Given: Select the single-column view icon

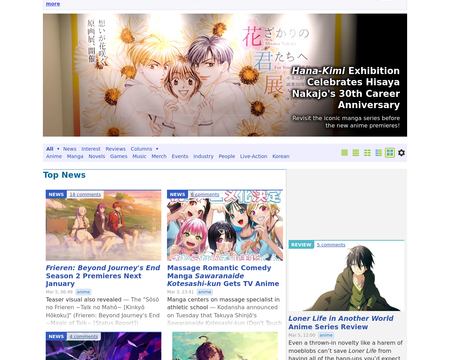Looking at the screenshot, I should [345, 153].
